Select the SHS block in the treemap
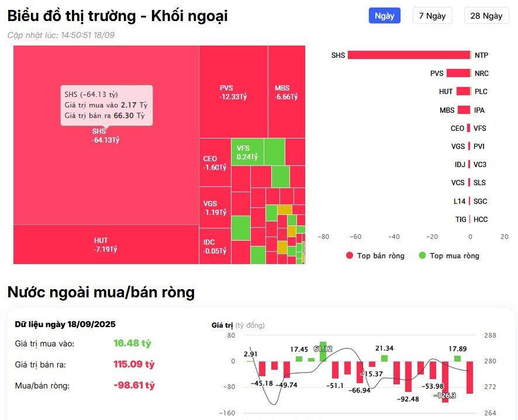Screen dimensions: 518x420 pyautogui.click(x=99, y=134)
